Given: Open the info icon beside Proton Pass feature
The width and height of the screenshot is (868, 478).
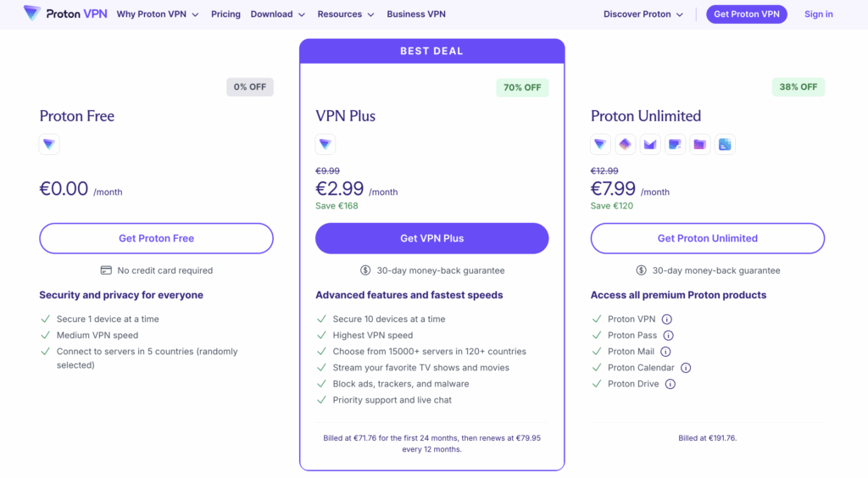Looking at the screenshot, I should click(669, 336).
